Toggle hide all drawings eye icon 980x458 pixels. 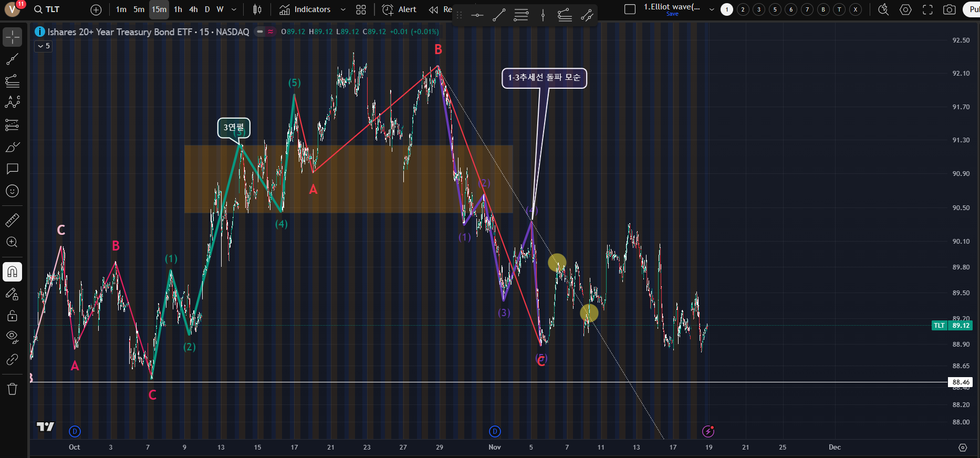coord(12,337)
